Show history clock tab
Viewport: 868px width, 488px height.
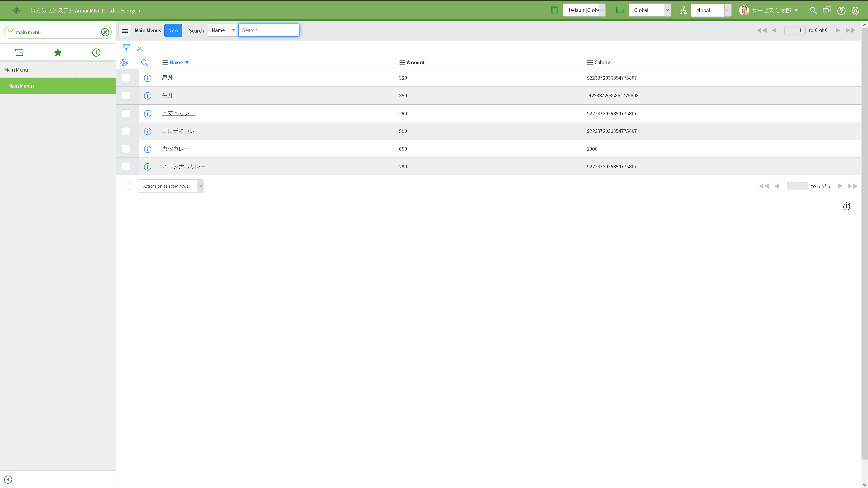click(96, 53)
